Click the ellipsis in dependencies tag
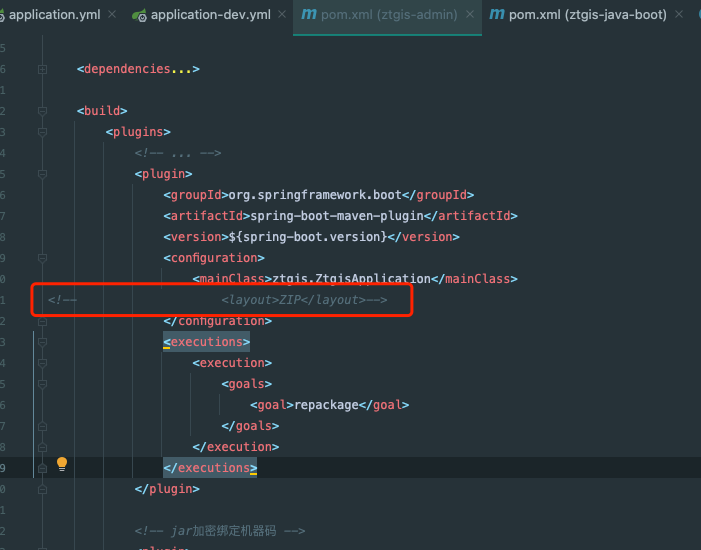 181,69
